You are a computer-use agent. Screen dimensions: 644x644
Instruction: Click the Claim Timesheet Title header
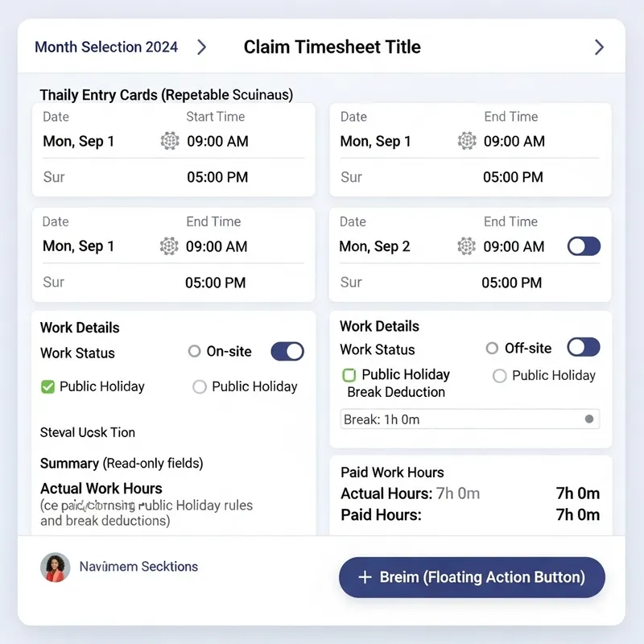click(332, 47)
